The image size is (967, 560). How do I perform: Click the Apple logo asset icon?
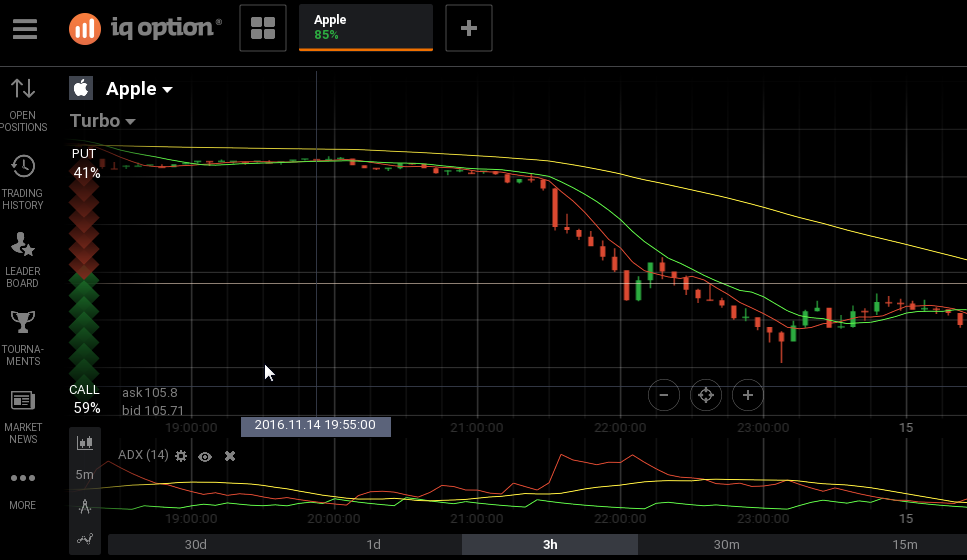[x=81, y=88]
